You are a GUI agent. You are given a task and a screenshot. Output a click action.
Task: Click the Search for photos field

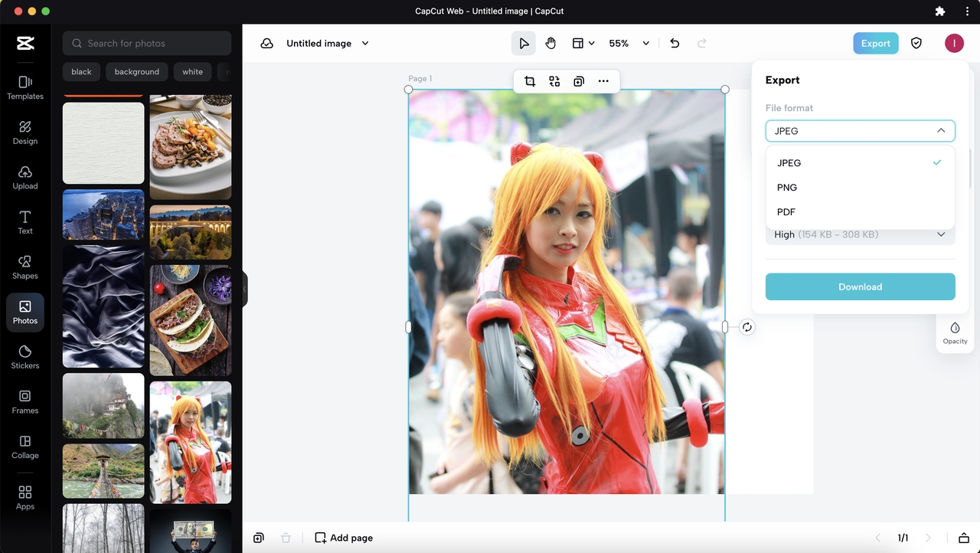(x=147, y=44)
